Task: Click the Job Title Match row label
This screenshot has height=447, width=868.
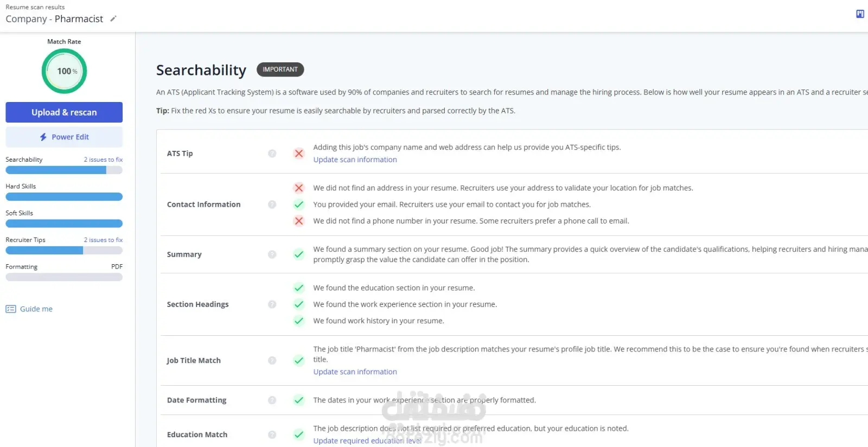Action: (x=194, y=360)
